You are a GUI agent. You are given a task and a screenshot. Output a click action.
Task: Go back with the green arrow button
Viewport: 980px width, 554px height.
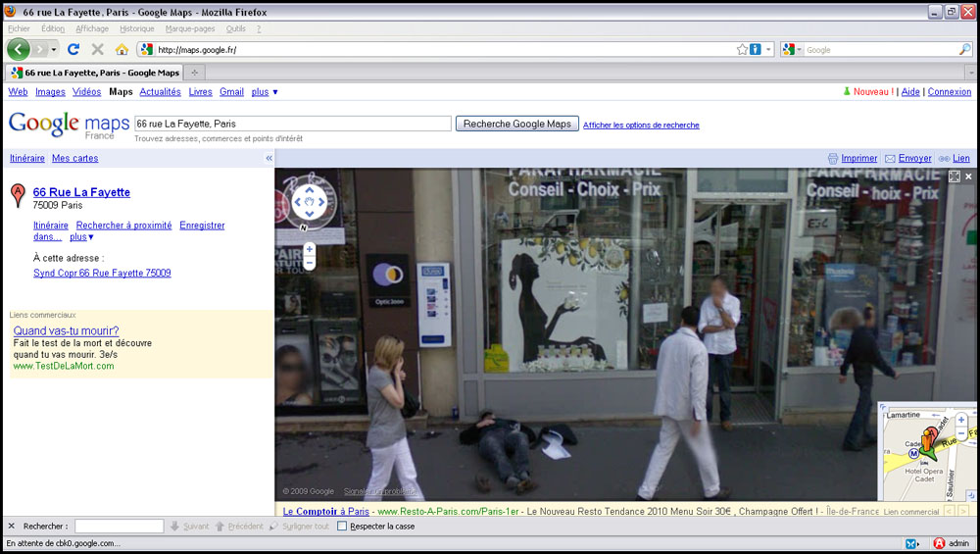18,49
